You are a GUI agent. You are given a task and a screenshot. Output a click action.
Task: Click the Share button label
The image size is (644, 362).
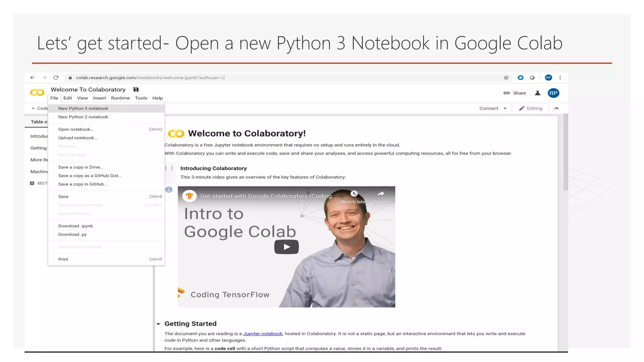[x=519, y=93]
